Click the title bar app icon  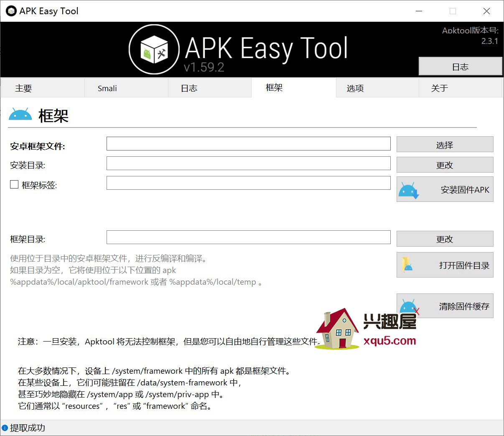tap(11, 11)
